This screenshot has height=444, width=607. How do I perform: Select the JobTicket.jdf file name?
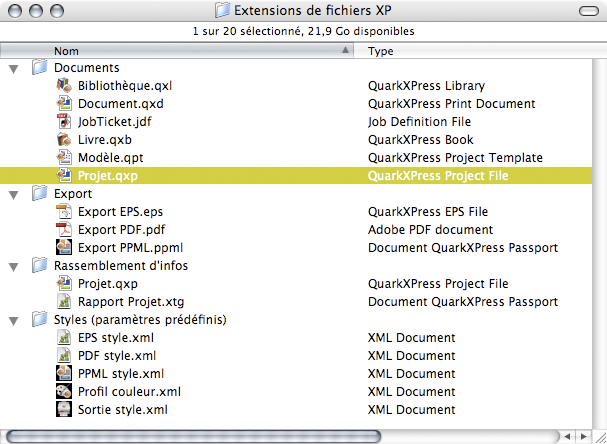[115, 122]
